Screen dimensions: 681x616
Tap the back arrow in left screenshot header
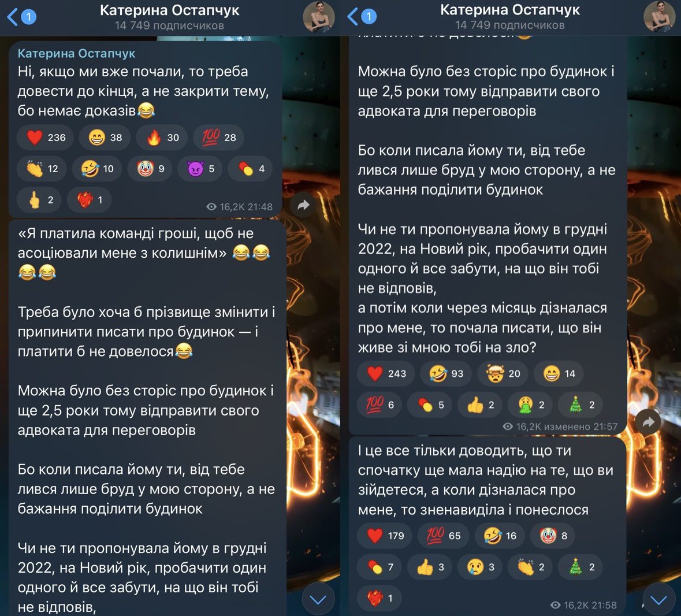[13, 17]
